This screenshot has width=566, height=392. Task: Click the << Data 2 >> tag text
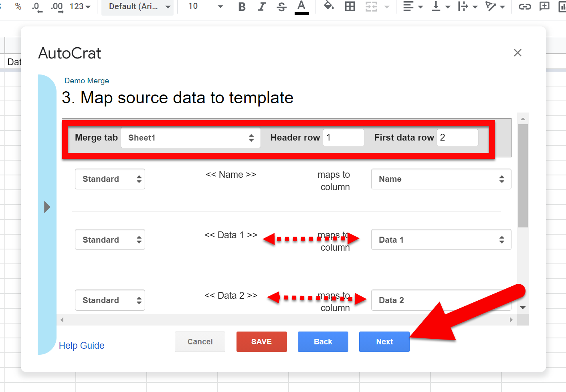[x=231, y=296]
